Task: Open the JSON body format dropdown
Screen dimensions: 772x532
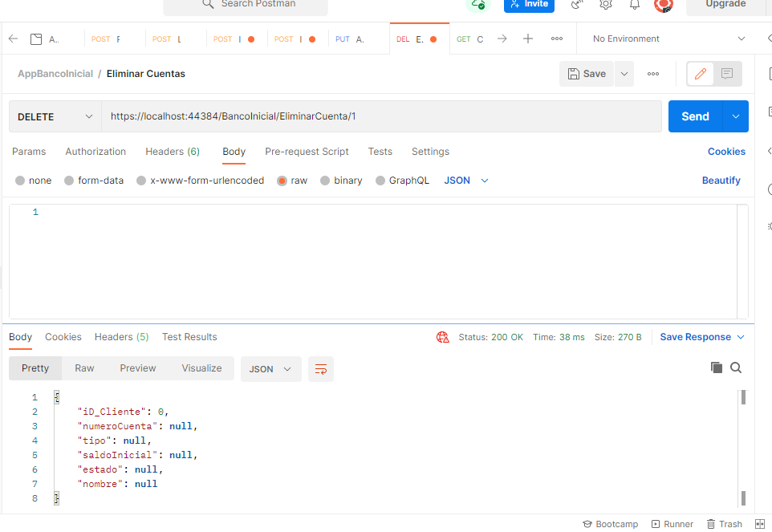Action: [x=465, y=181]
